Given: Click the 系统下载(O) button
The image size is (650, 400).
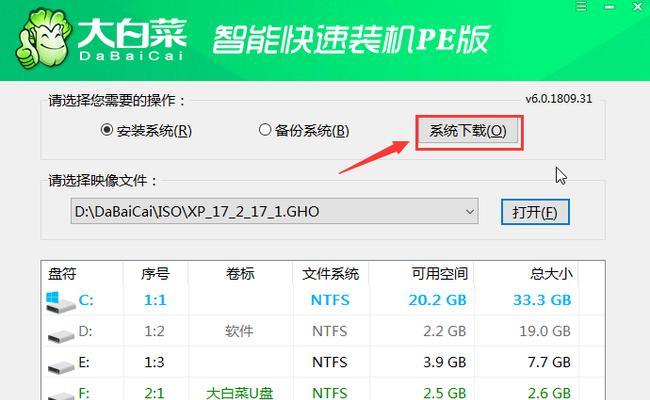Looking at the screenshot, I should coord(468,131).
